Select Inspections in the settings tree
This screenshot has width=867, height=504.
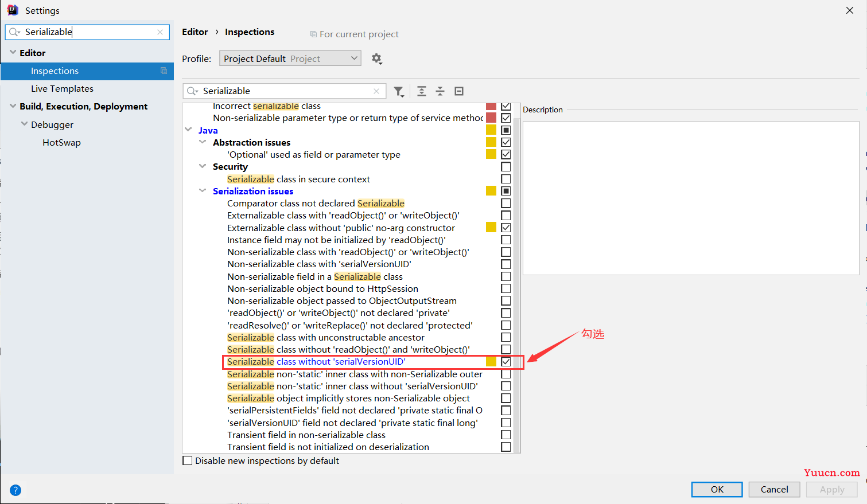(x=87, y=71)
